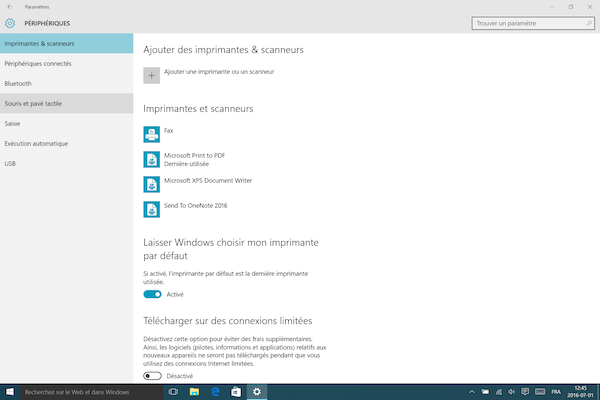Screen dimensions: 600x400
Task: Open Task View in the taskbar
Action: [x=173, y=392]
